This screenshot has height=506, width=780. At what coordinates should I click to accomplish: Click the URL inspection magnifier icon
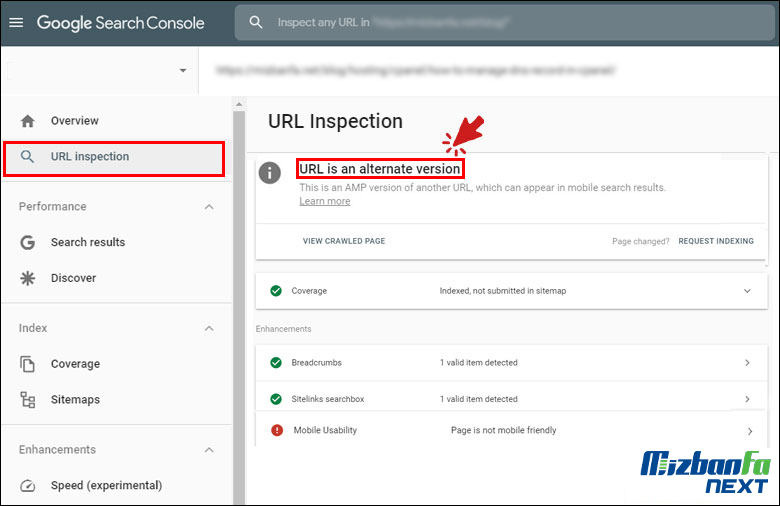[27, 157]
